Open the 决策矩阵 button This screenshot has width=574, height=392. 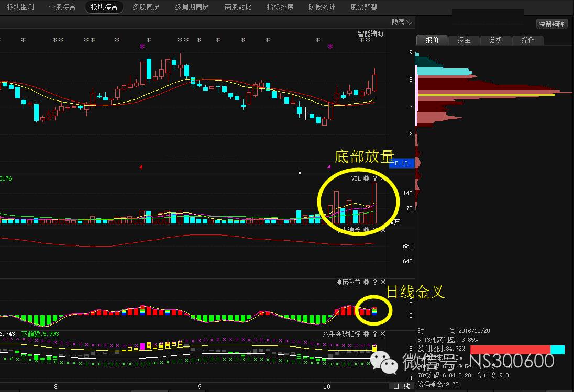551,24
